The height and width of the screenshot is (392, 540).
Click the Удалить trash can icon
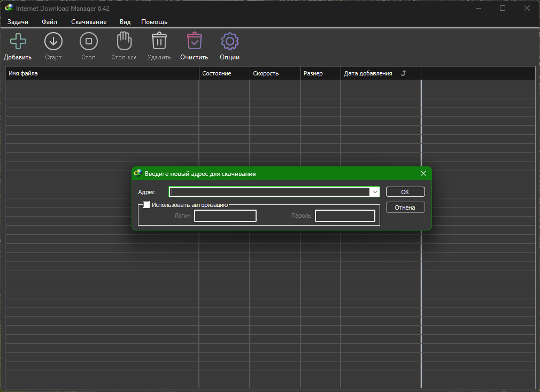click(x=159, y=41)
